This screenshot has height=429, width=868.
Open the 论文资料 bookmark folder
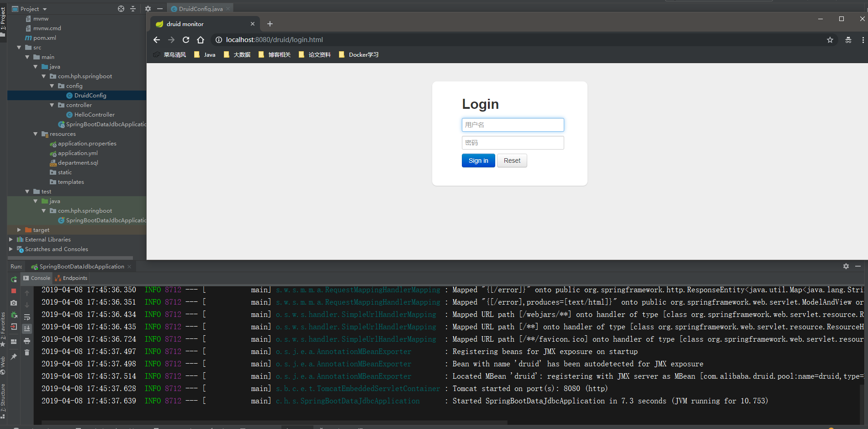tap(315, 54)
